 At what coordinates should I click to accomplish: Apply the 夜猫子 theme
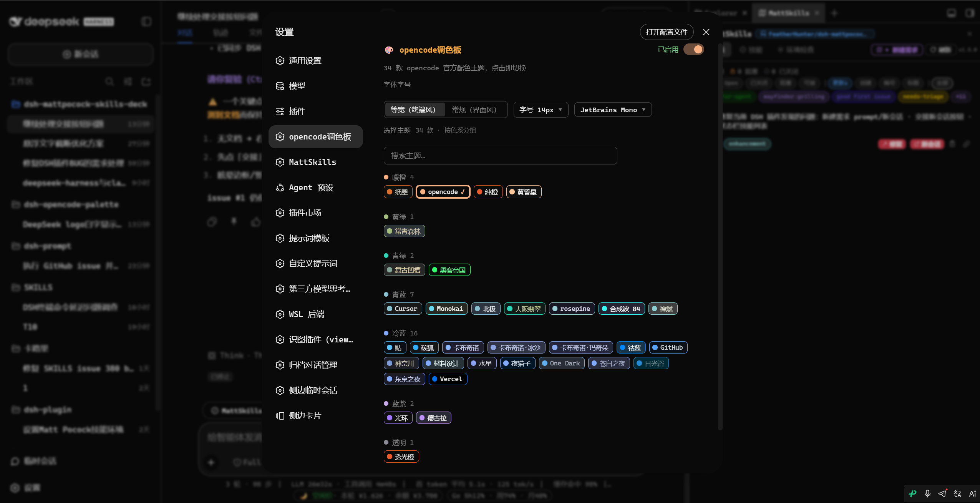pos(517,364)
